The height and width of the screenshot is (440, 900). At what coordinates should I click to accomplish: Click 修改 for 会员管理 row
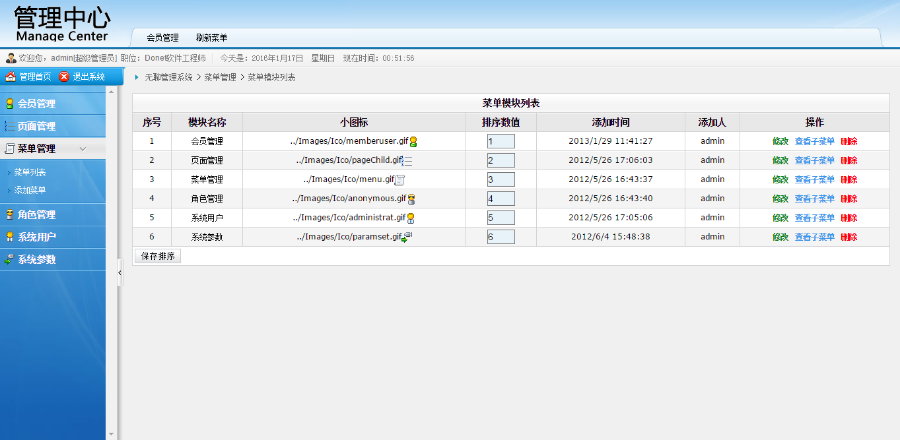[781, 141]
